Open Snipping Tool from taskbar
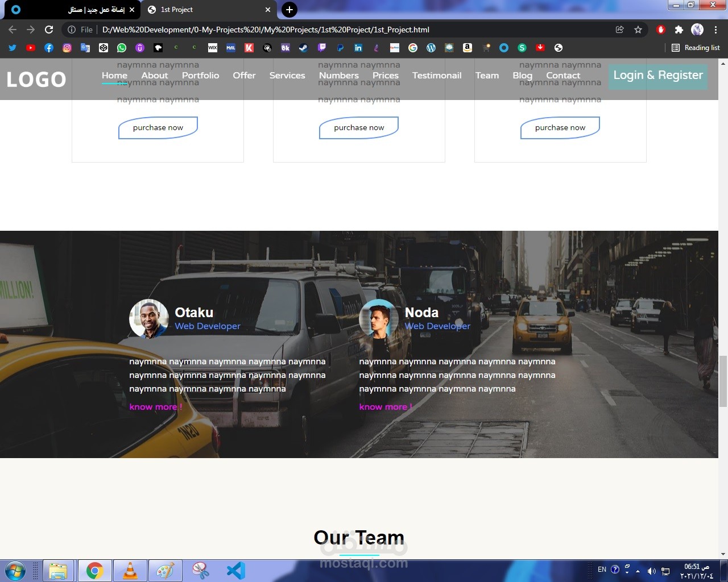 tap(200, 571)
